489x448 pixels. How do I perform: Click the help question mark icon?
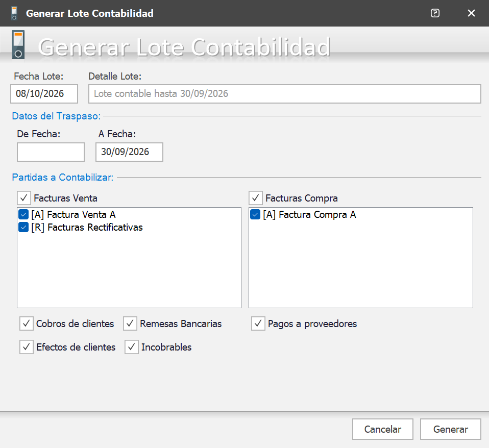point(435,13)
